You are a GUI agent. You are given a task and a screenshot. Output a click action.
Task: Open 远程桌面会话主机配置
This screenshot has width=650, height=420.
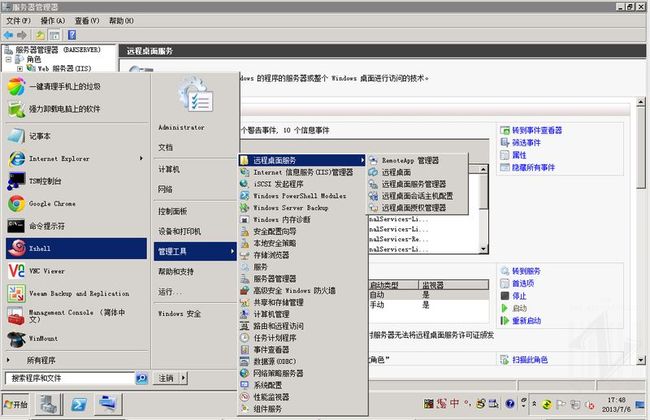click(x=417, y=196)
